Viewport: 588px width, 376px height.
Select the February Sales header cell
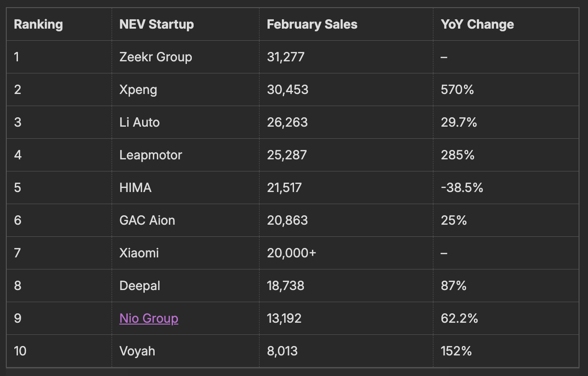pyautogui.click(x=312, y=24)
